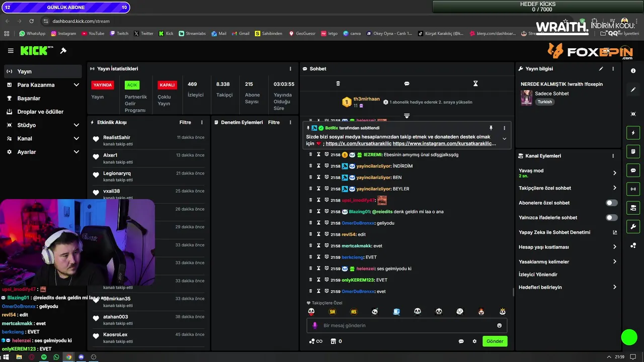The height and width of the screenshot is (362, 644).
Task: Insert the SA emote
Action: click(333, 312)
